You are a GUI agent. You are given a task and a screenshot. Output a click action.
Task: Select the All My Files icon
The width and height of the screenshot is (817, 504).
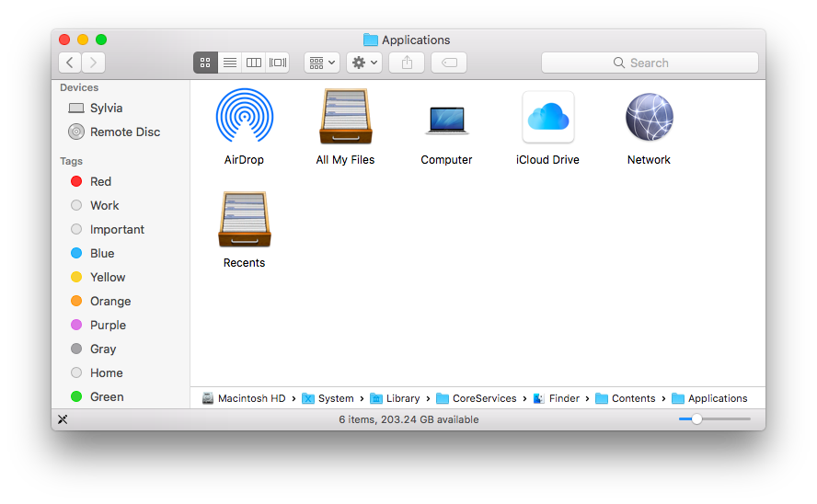[345, 116]
